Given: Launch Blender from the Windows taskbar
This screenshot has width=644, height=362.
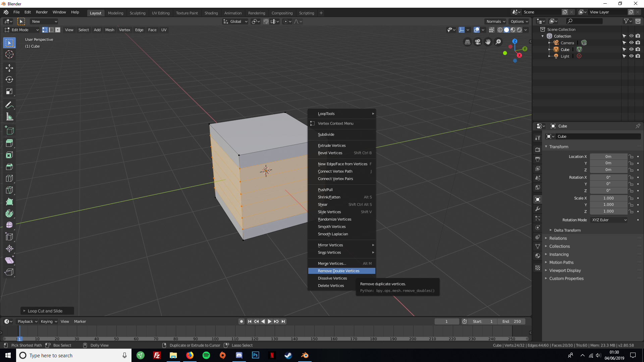Looking at the screenshot, I should point(305,355).
